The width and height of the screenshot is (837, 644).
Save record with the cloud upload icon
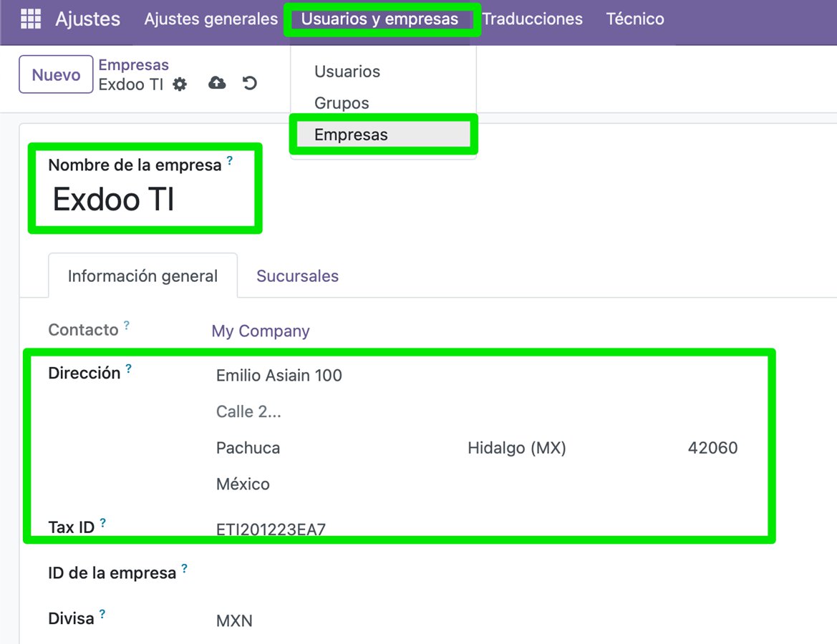217,83
